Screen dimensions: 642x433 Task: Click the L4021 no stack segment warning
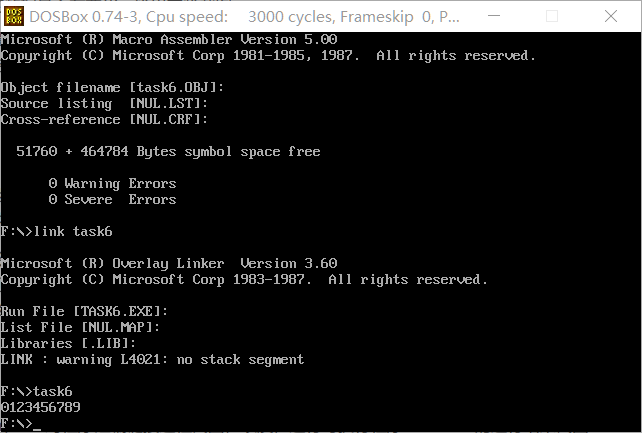(x=152, y=360)
